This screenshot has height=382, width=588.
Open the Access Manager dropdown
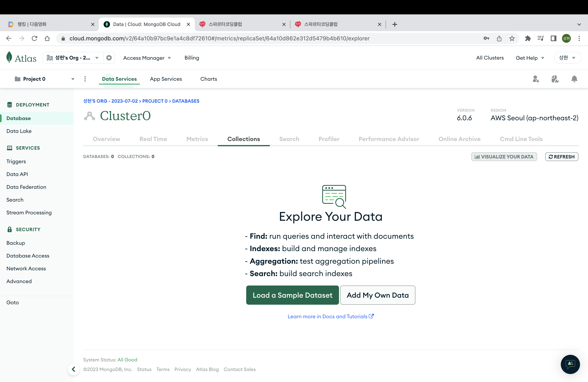(x=147, y=58)
